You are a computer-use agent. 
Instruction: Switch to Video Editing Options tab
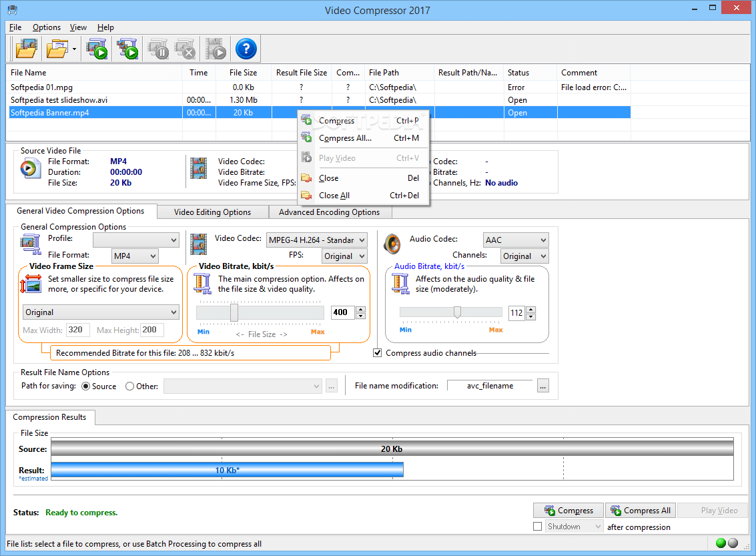click(x=213, y=212)
